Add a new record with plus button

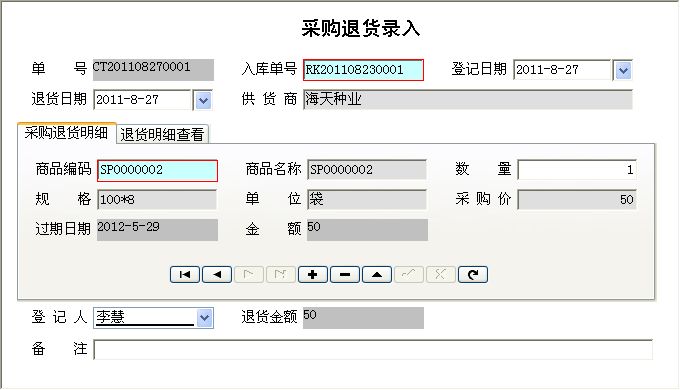[x=313, y=275]
